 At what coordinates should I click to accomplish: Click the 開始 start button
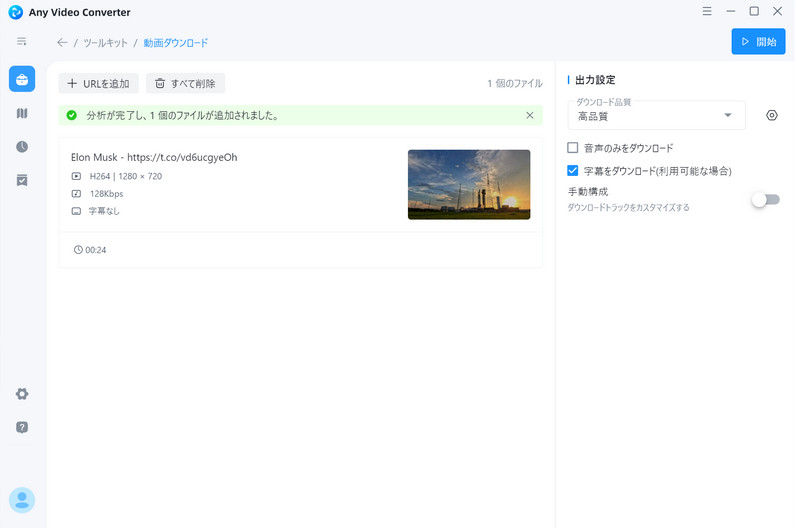(758, 42)
